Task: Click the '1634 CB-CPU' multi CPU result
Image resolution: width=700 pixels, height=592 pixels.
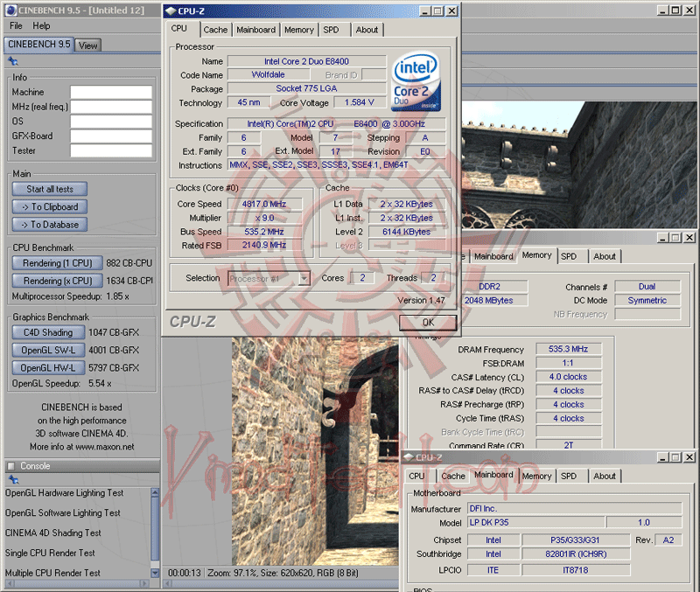Action: click(x=129, y=281)
